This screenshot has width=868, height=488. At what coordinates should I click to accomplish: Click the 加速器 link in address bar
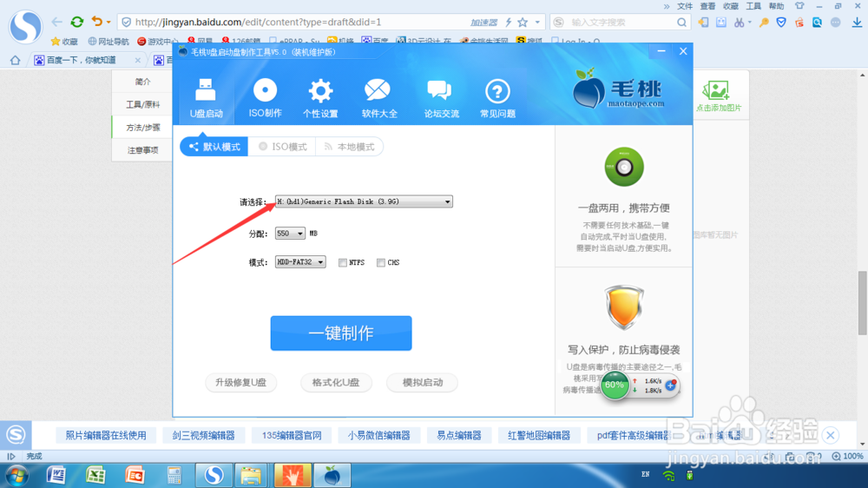(483, 23)
